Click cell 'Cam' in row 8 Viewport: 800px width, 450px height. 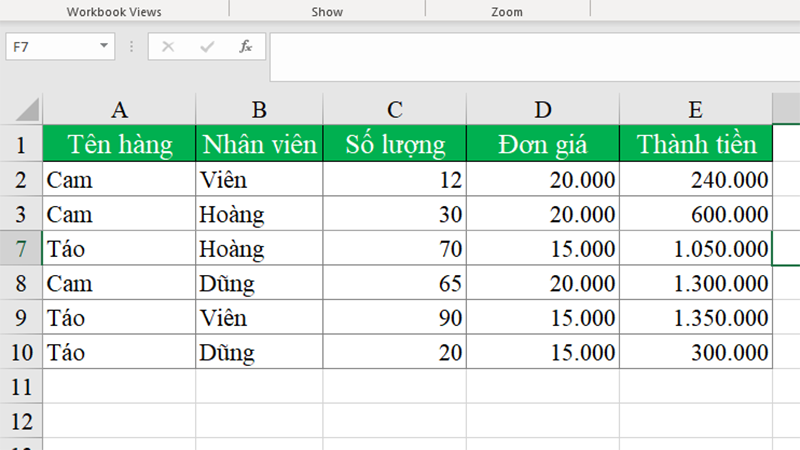coord(119,283)
